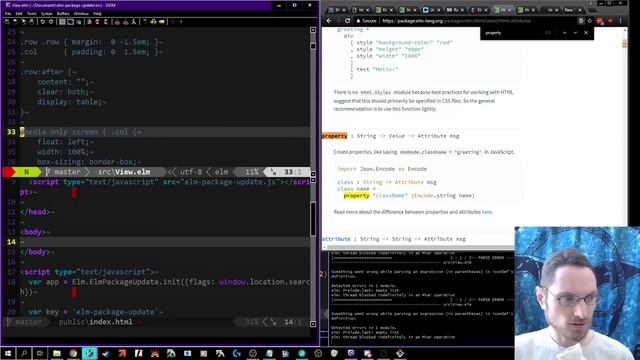The height and width of the screenshot is (360, 640).
Task: Load a session via gVim toolbar
Action: pyautogui.click(x=117, y=22)
